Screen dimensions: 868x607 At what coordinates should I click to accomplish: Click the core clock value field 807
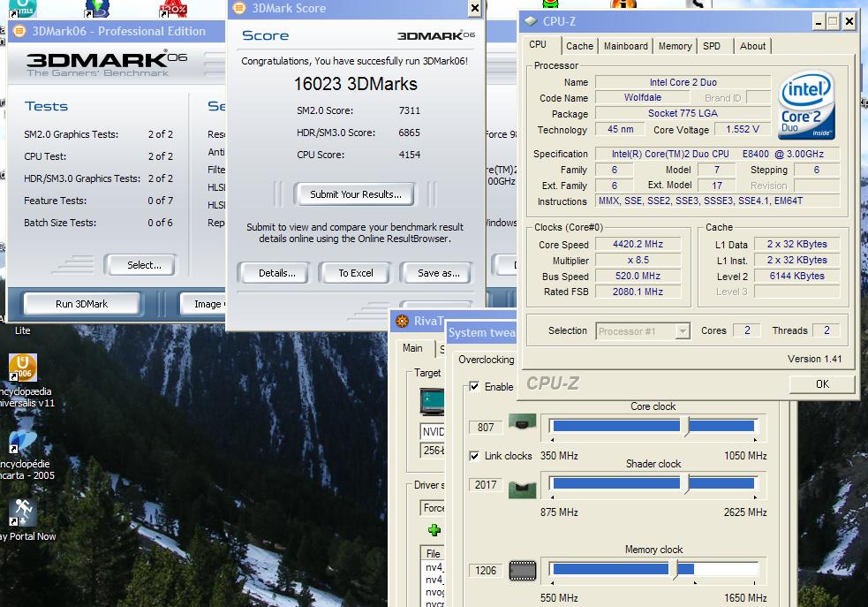486,427
